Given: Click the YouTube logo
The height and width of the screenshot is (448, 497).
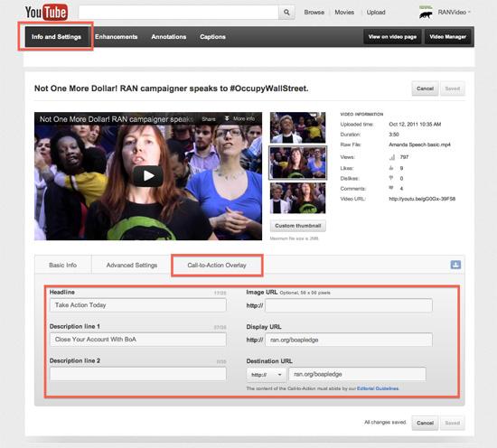Looking at the screenshot, I should coord(46,13).
